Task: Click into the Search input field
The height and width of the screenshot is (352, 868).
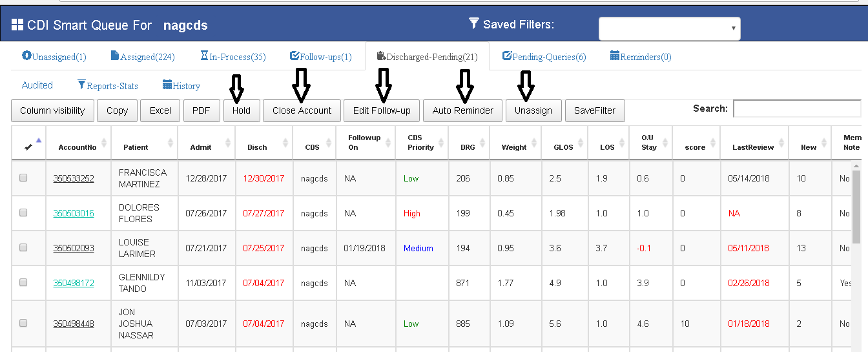Action: pos(796,109)
